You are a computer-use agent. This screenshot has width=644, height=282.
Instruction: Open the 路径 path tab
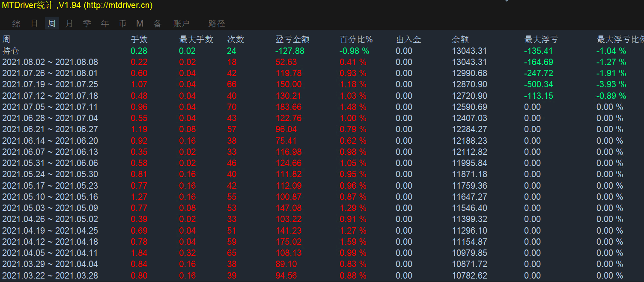click(x=216, y=24)
